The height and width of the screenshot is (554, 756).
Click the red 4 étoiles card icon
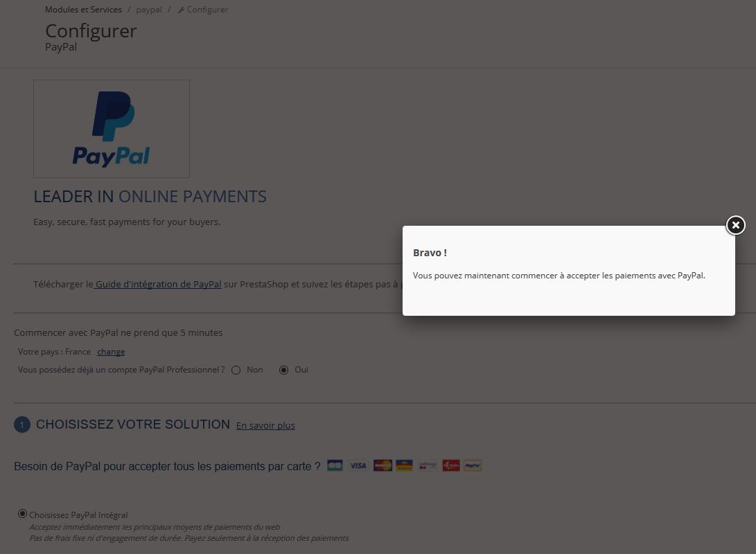coord(451,465)
